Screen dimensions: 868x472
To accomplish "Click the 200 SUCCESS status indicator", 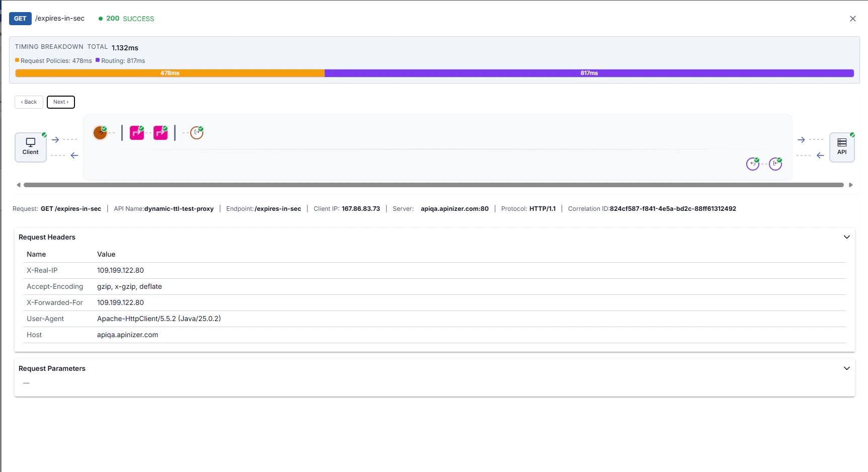I will 126,19.
